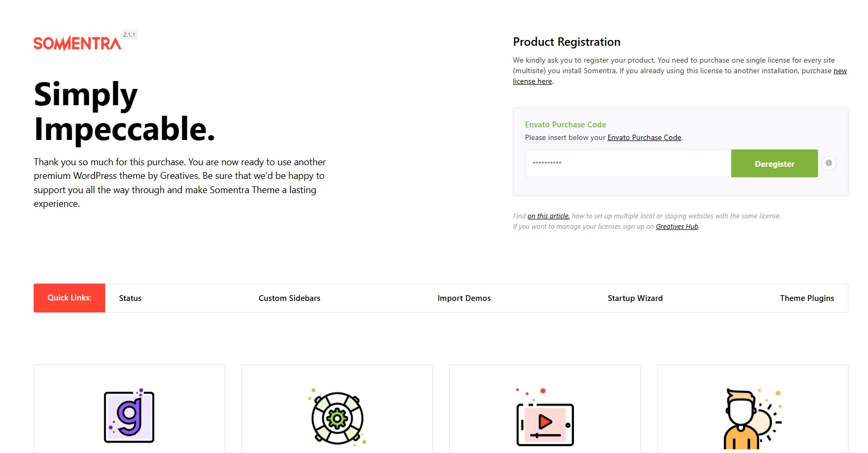Open the lifebuoy gear support icon
The width and height of the screenshot is (868, 453).
point(337,418)
